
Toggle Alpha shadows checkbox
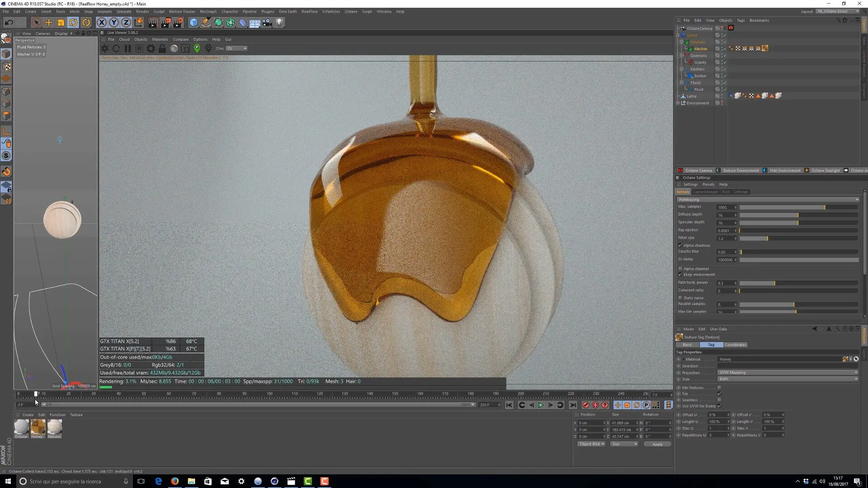coord(680,245)
